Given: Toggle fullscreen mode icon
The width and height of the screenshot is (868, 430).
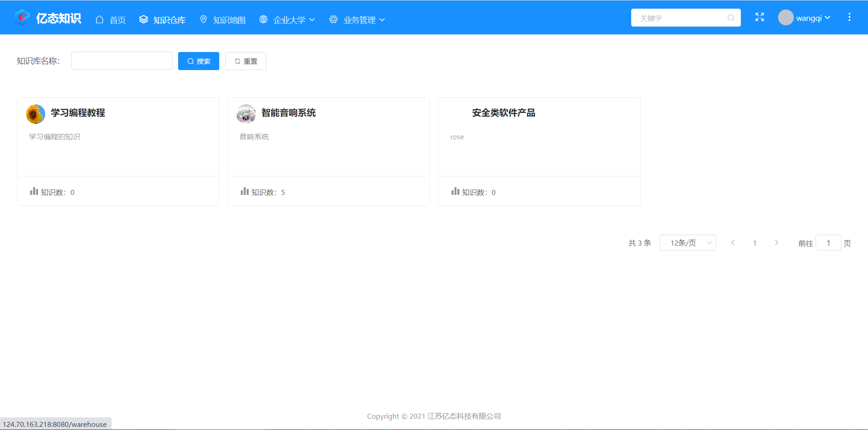Looking at the screenshot, I should (x=759, y=17).
